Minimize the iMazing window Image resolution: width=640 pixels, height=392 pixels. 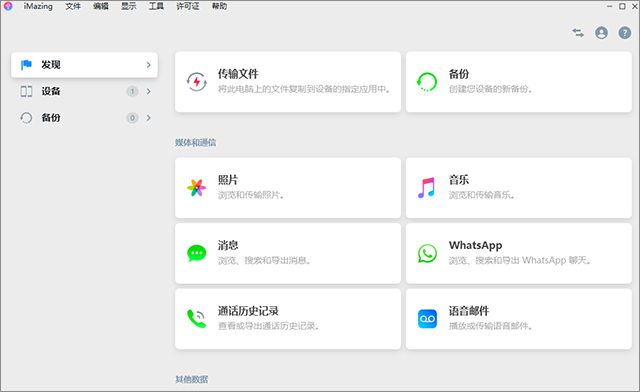(609, 6)
